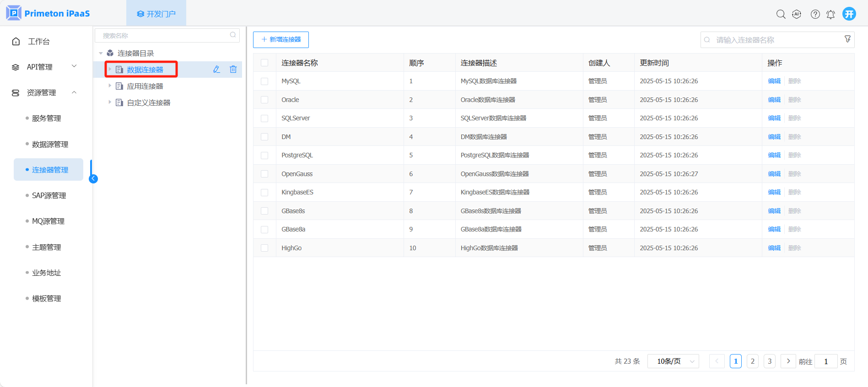This screenshot has height=387, width=868.
Task: Click the trash icon for 数据连接器
Action: pyautogui.click(x=233, y=70)
